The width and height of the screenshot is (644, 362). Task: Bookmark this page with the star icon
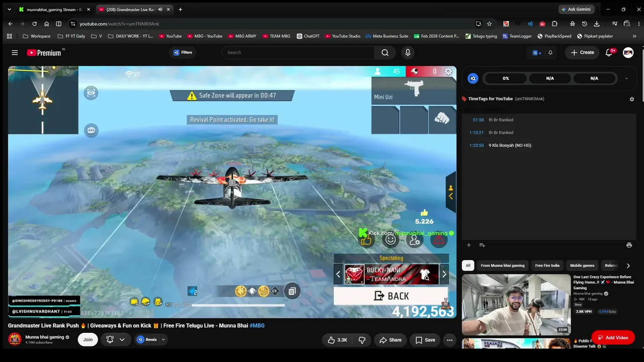(x=489, y=24)
